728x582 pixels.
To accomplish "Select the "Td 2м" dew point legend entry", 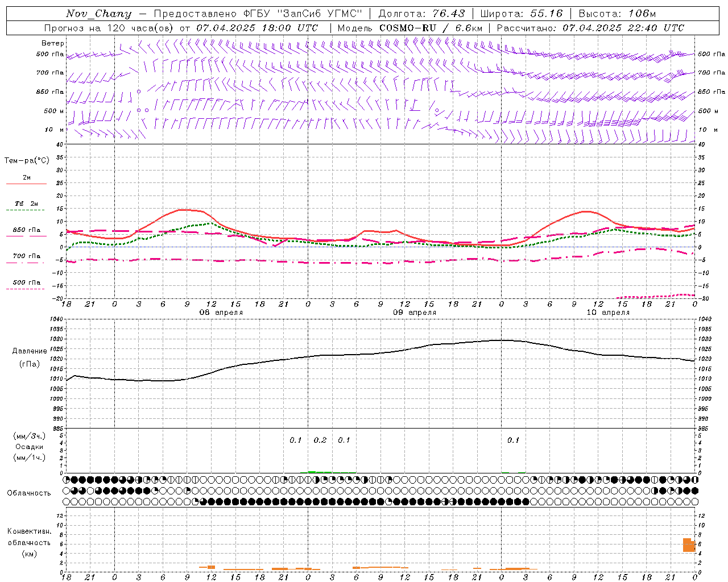I will tap(27, 203).
